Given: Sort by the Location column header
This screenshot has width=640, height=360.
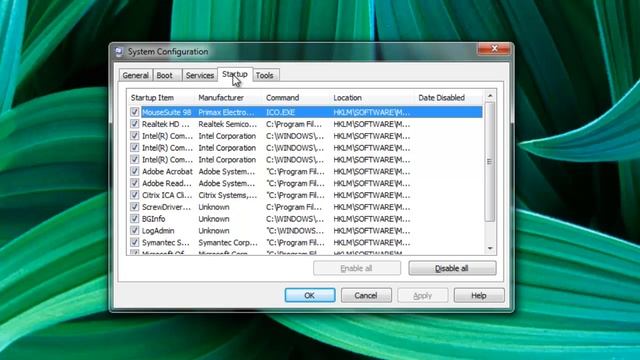Looking at the screenshot, I should [x=373, y=98].
